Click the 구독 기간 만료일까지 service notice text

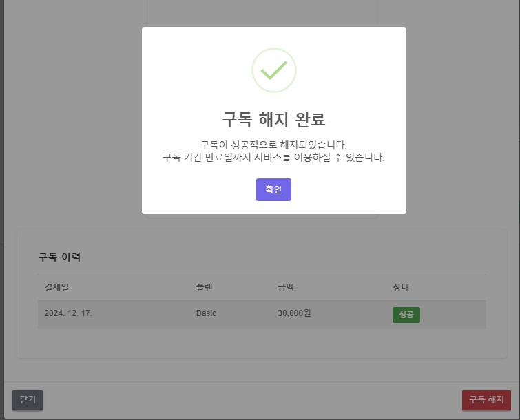(x=273, y=157)
